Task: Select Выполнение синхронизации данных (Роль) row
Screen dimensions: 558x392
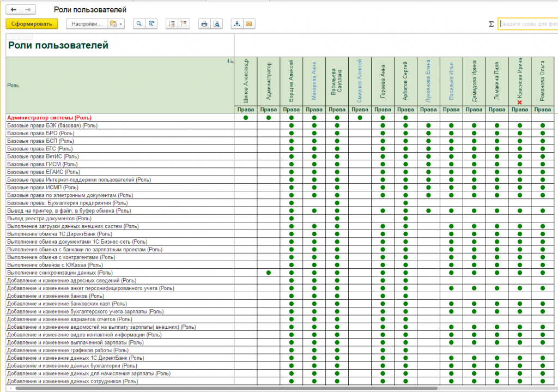Action: click(59, 273)
